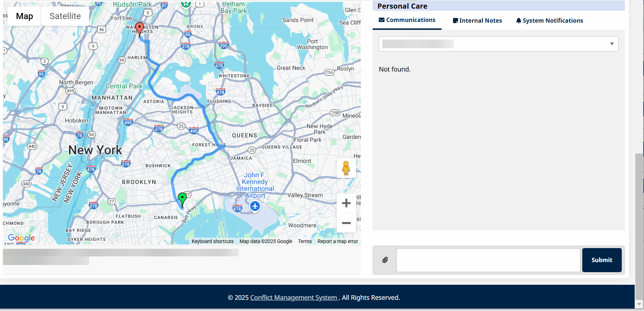644x311 pixels.
Task: Open System Notifications tab
Action: [x=549, y=20]
